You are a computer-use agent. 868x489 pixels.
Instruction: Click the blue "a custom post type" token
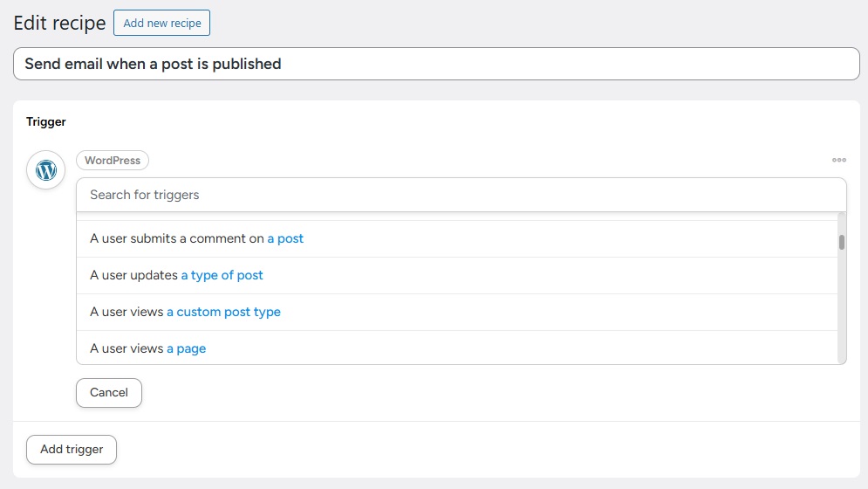223,312
